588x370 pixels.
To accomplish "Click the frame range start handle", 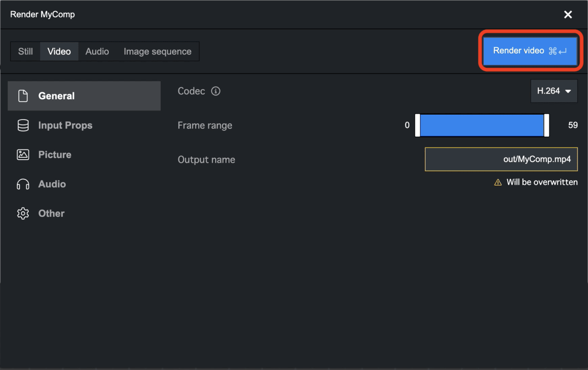I will click(417, 125).
